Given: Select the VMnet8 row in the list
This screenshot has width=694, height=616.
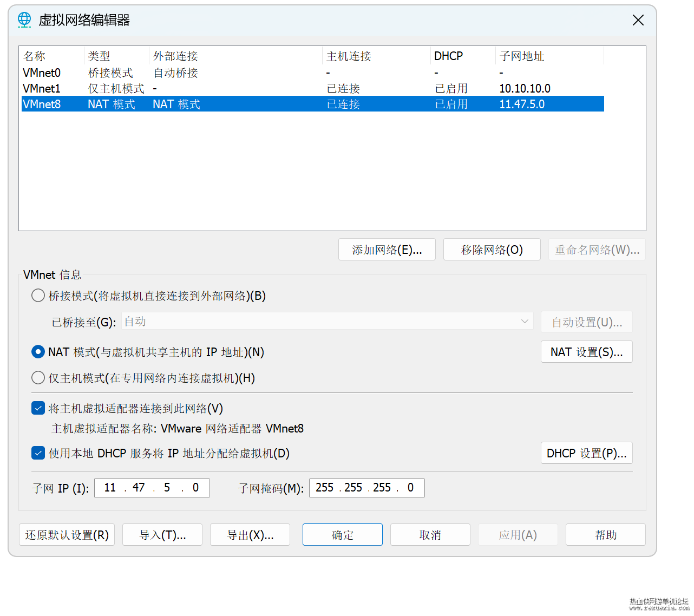Looking at the screenshot, I should pos(313,104).
